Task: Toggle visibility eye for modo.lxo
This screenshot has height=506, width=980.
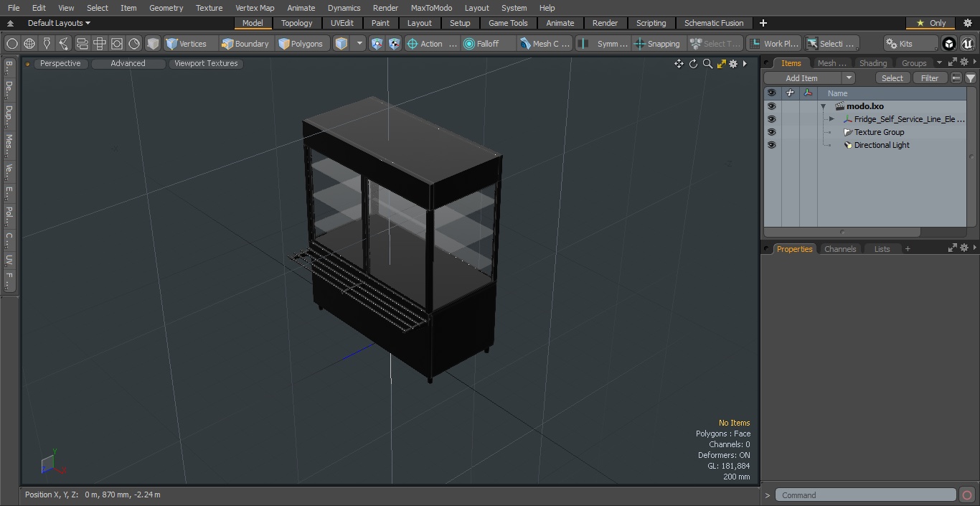Action: click(x=771, y=106)
